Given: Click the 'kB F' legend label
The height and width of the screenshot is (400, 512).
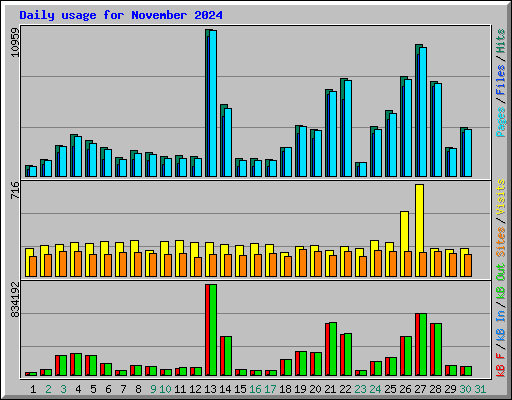Looking at the screenshot, I should [x=501, y=365].
